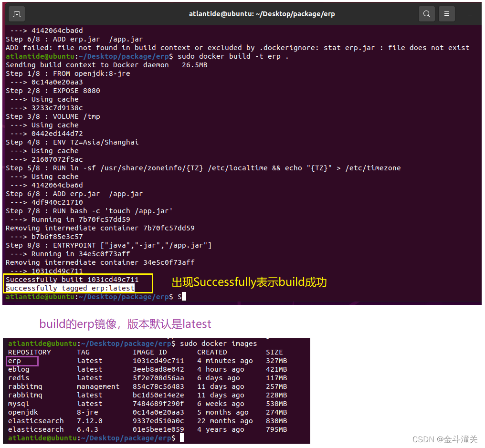Select 'Successfully built 1031cd49c711' line
The width and height of the screenshot is (485, 448).
pos(72,280)
